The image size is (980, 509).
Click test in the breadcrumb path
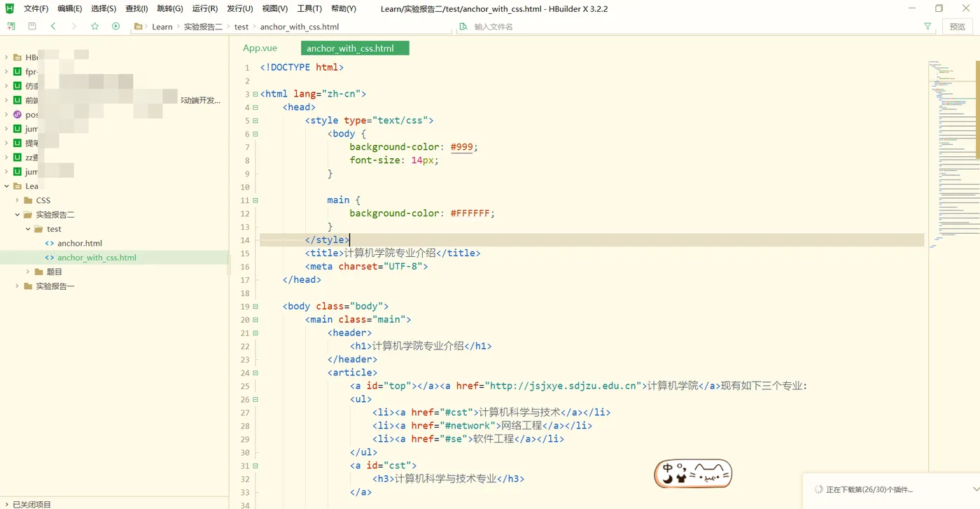241,27
